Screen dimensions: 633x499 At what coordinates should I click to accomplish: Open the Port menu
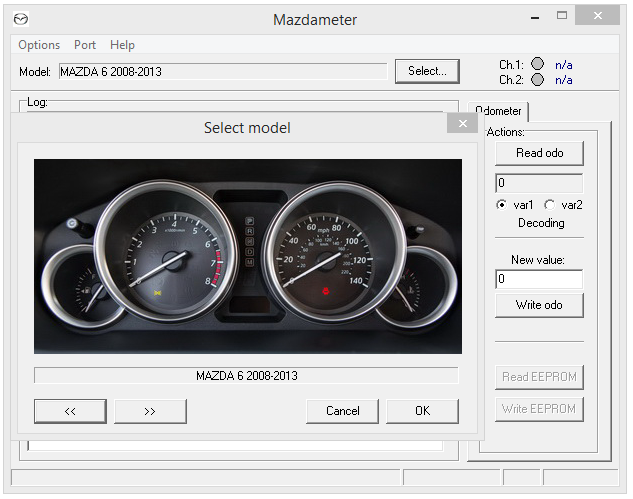[x=85, y=45]
